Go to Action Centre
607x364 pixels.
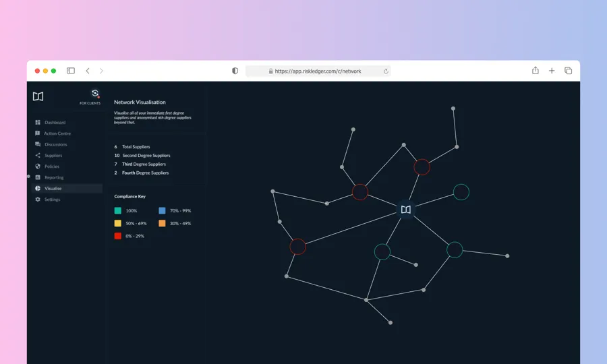click(57, 133)
